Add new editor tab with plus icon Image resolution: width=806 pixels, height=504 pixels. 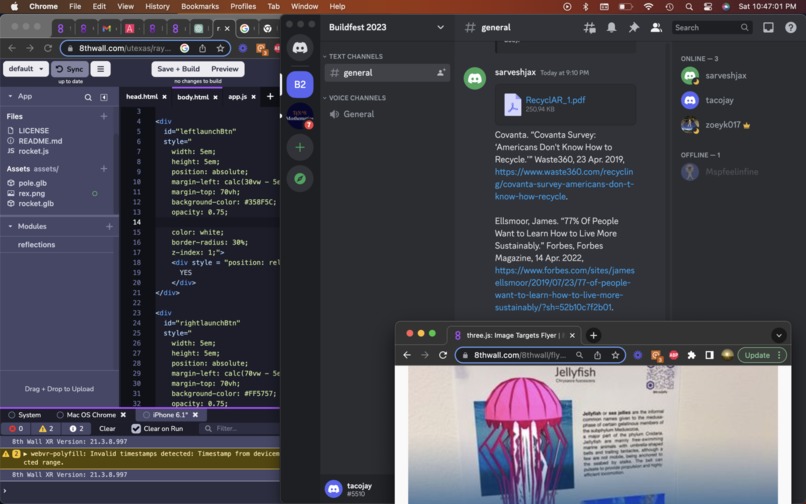point(270,96)
